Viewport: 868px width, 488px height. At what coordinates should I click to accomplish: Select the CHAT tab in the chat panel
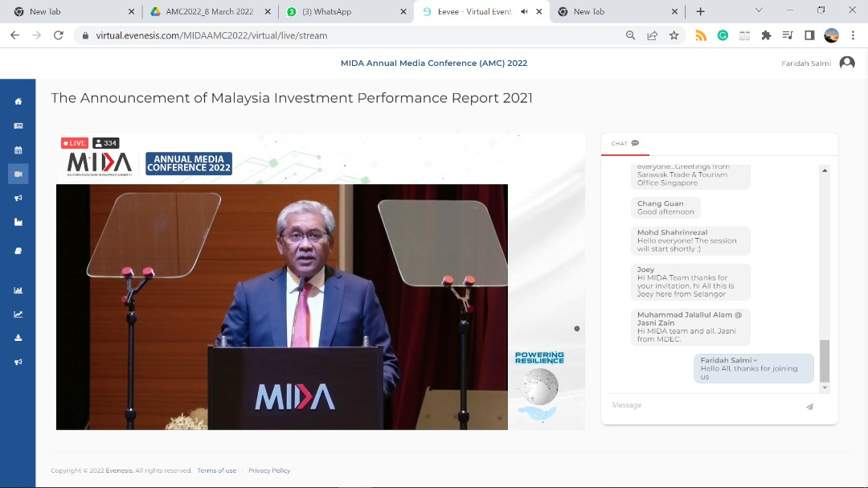tap(625, 143)
